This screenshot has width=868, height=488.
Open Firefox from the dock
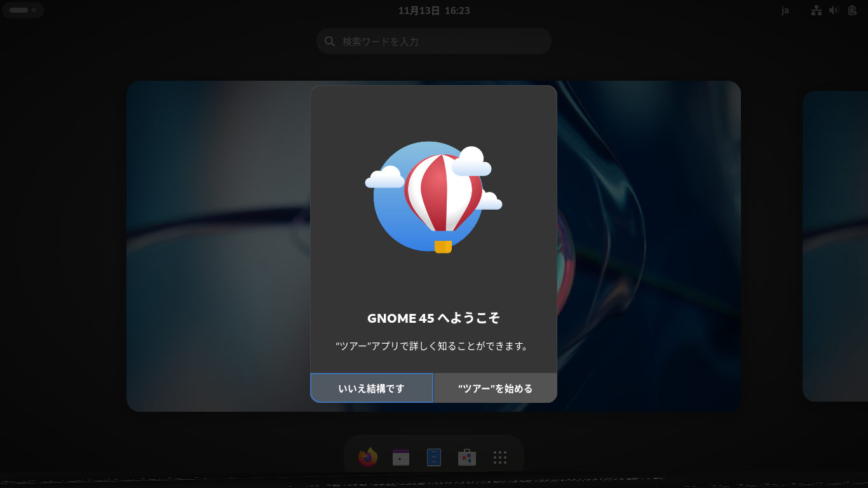click(x=368, y=457)
